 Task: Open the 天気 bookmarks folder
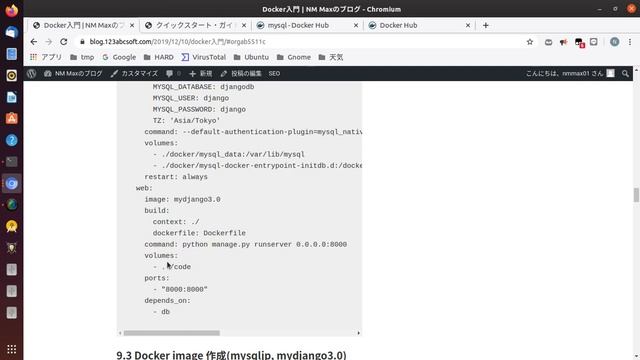click(x=331, y=57)
